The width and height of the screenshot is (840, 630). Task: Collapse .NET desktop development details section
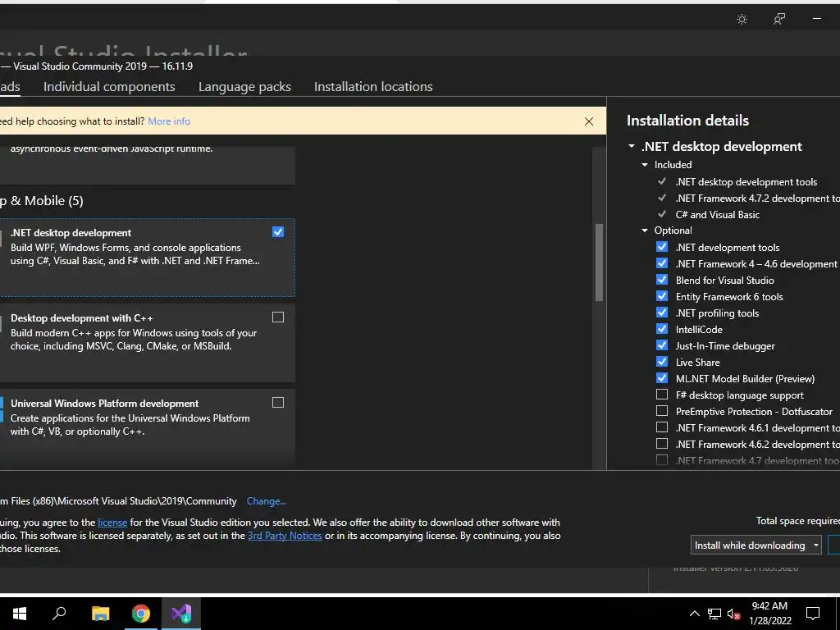[632, 146]
